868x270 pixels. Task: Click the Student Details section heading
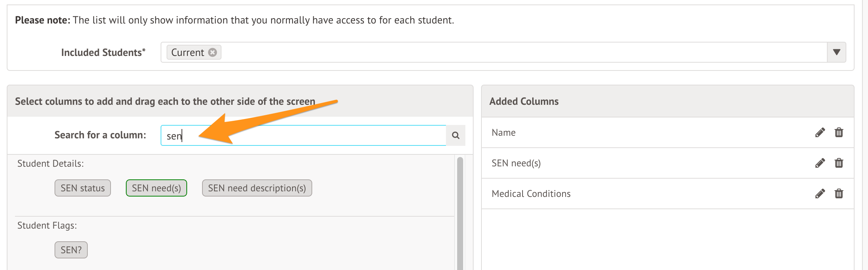[x=50, y=163]
